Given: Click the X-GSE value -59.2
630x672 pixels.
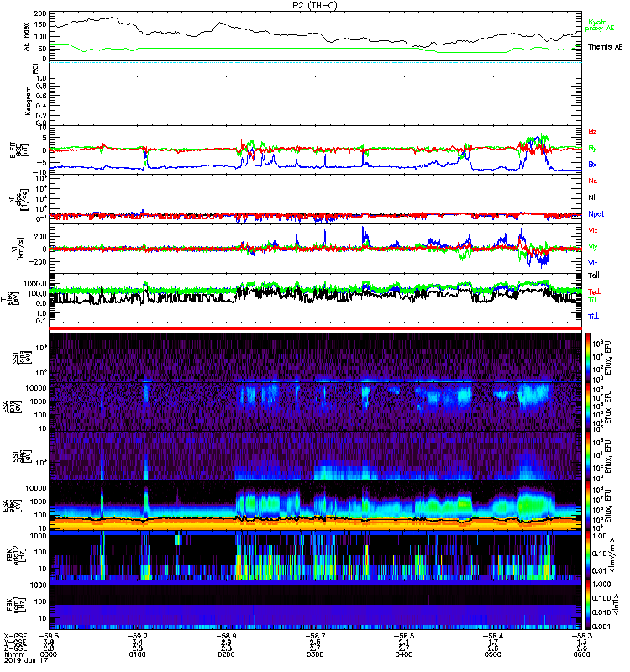Looking at the screenshot, I should pyautogui.click(x=137, y=636).
